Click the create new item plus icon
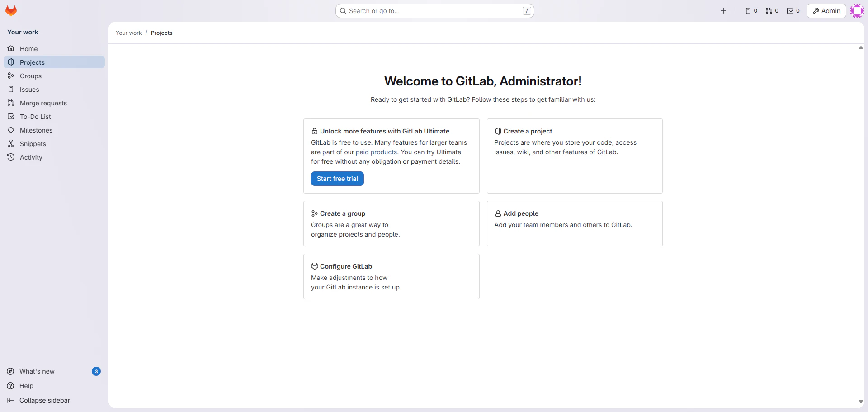 click(x=723, y=10)
